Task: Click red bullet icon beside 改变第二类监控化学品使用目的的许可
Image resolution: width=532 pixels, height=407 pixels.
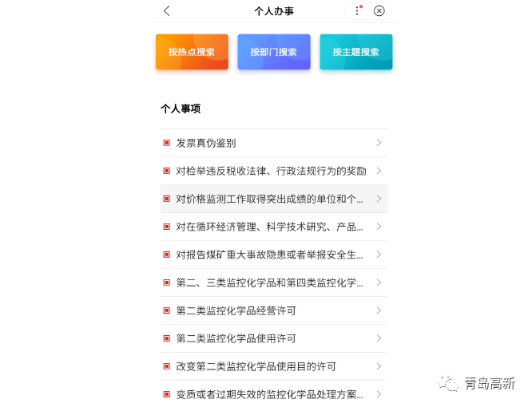Action: [x=167, y=366]
